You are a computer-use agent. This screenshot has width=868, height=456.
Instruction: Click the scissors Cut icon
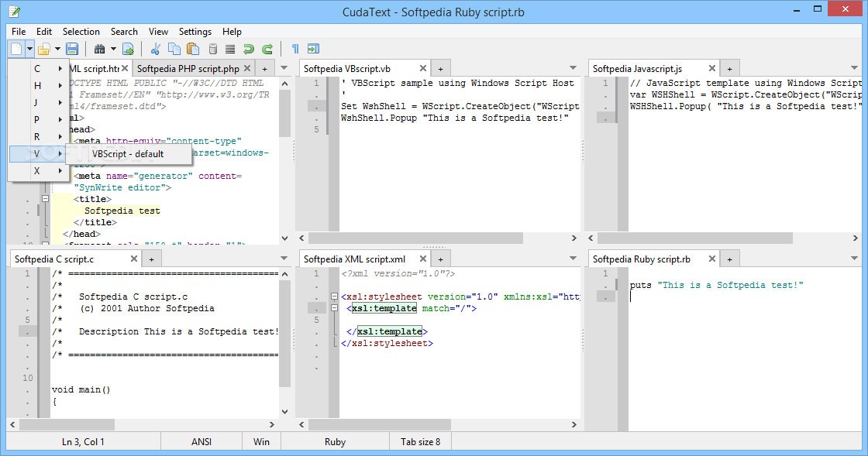(x=155, y=49)
